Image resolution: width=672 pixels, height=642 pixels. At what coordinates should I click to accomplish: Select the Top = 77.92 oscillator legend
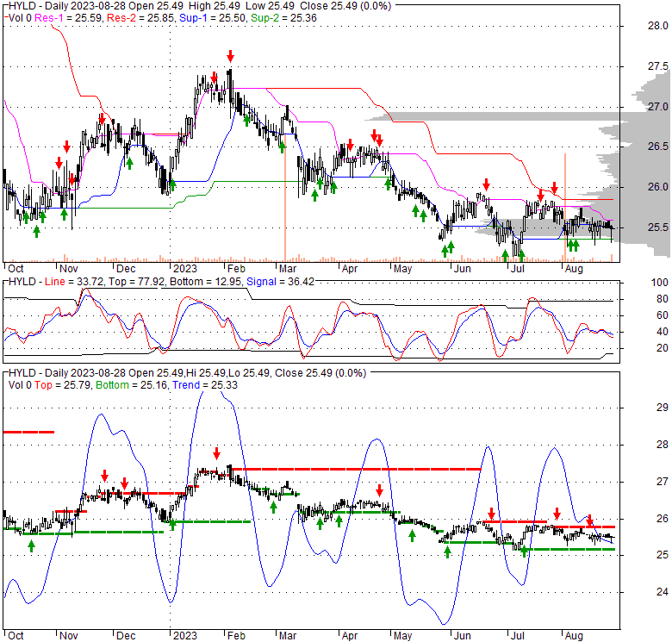(x=137, y=282)
